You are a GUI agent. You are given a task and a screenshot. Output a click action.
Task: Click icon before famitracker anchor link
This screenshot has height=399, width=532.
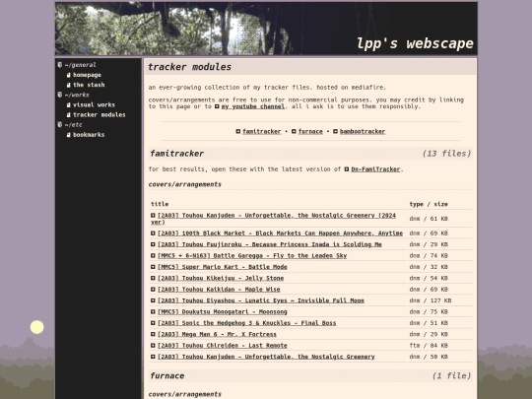[x=238, y=131]
